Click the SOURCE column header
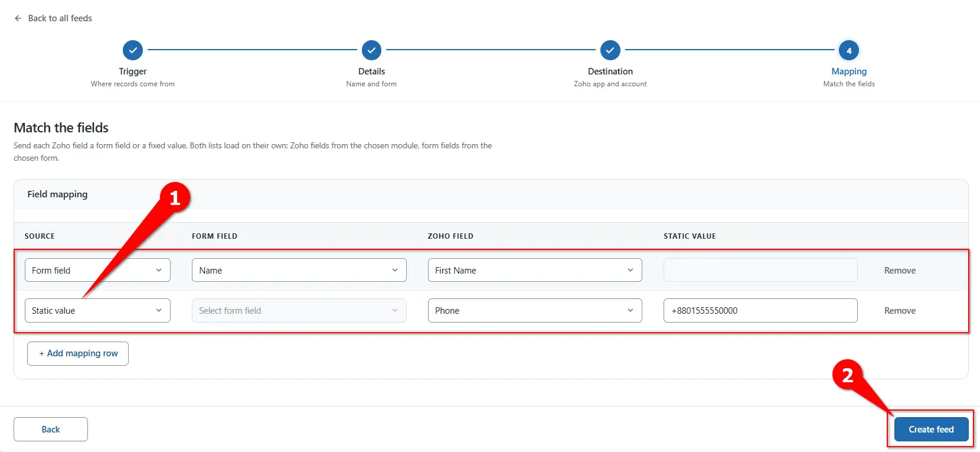Viewport: 980px width, 452px height. point(40,236)
